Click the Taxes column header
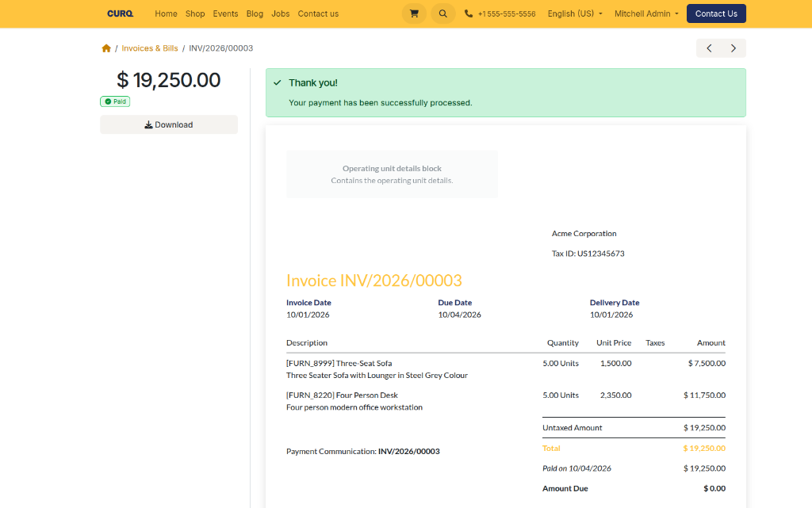Image resolution: width=812 pixels, height=508 pixels. pos(655,342)
